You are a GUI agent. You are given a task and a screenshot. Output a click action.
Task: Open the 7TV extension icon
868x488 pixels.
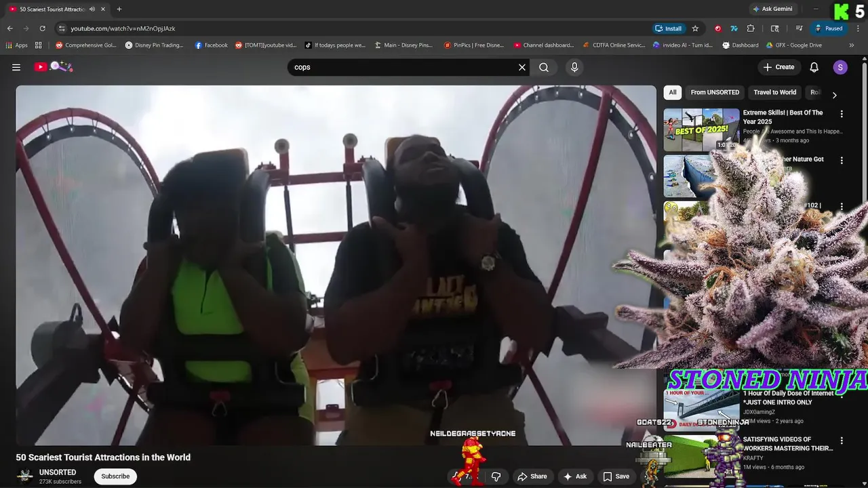[734, 28]
